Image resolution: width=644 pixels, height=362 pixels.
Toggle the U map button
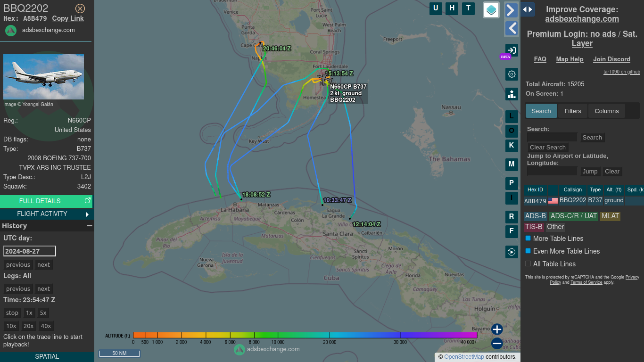pyautogui.click(x=436, y=8)
